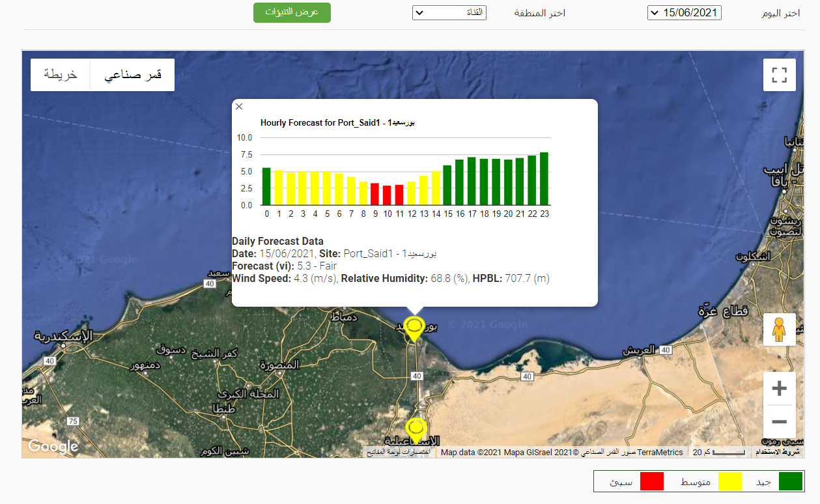The image size is (820, 504).
Task: Zoom in on the map
Action: tap(779, 389)
